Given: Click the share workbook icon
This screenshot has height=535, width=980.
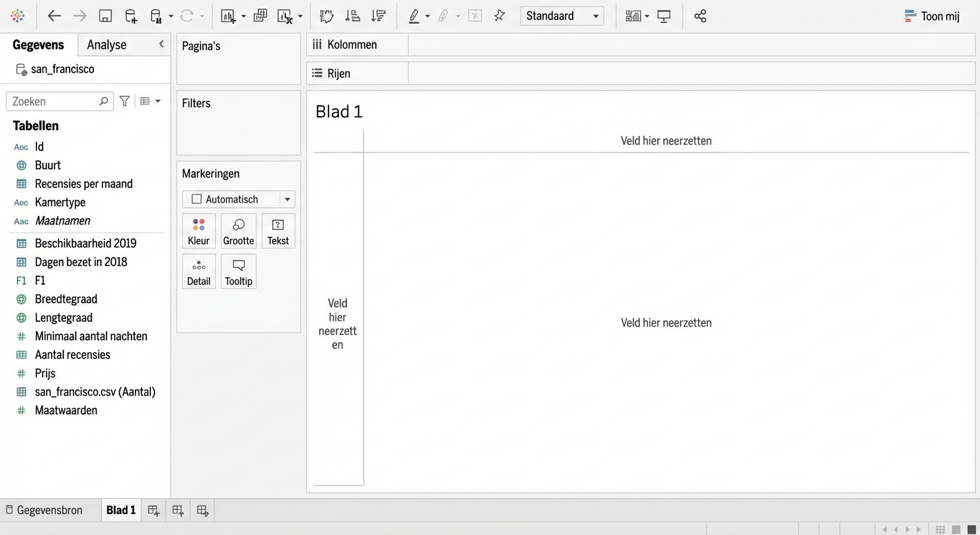Looking at the screenshot, I should (x=700, y=16).
